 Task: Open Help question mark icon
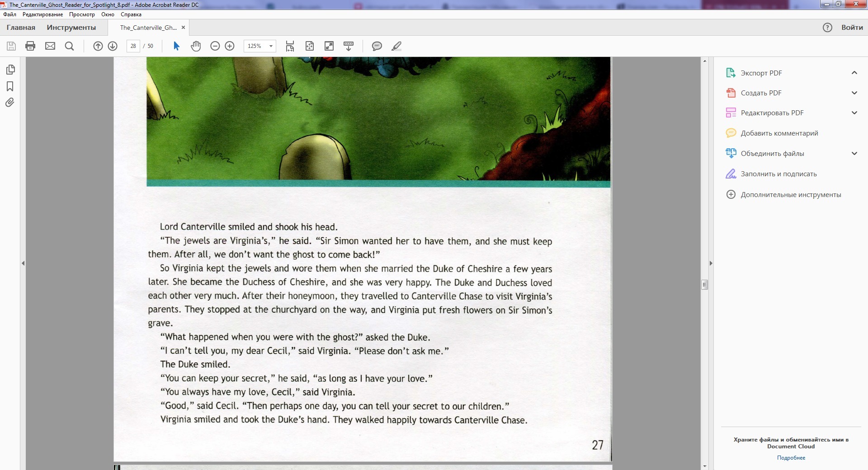[827, 28]
